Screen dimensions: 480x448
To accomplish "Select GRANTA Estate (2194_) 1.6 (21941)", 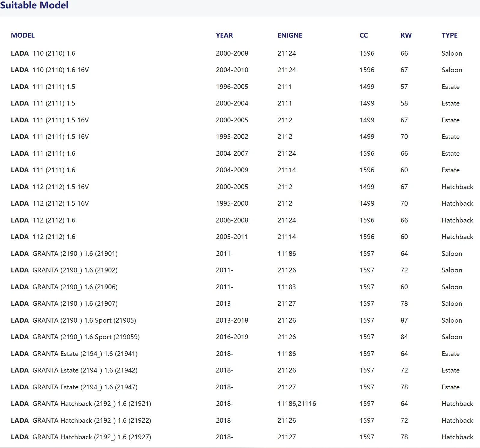I will (x=85, y=354).
